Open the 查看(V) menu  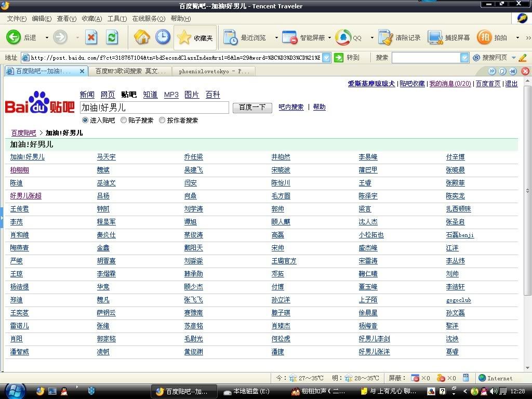point(66,19)
